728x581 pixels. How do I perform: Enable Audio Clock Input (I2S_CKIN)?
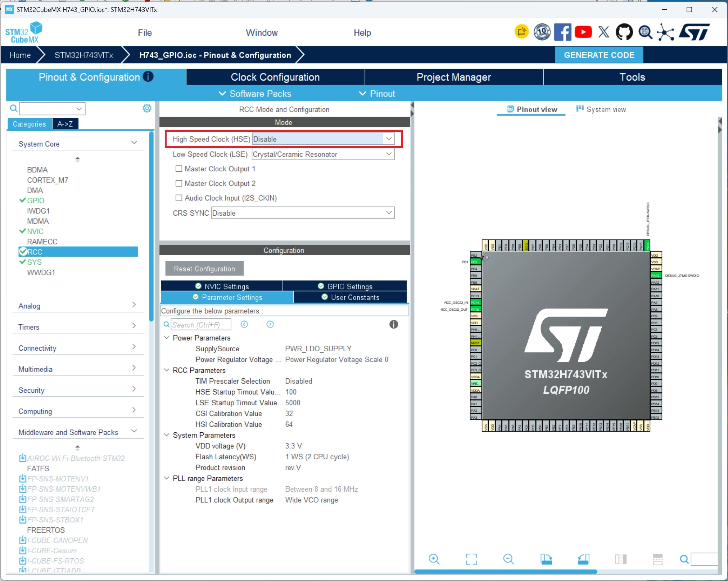point(178,198)
